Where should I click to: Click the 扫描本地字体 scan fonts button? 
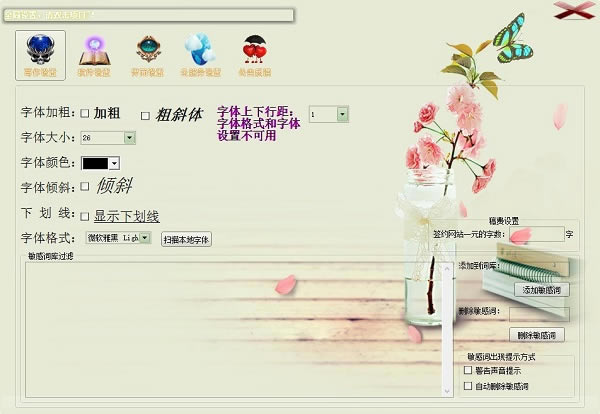pyautogui.click(x=186, y=240)
